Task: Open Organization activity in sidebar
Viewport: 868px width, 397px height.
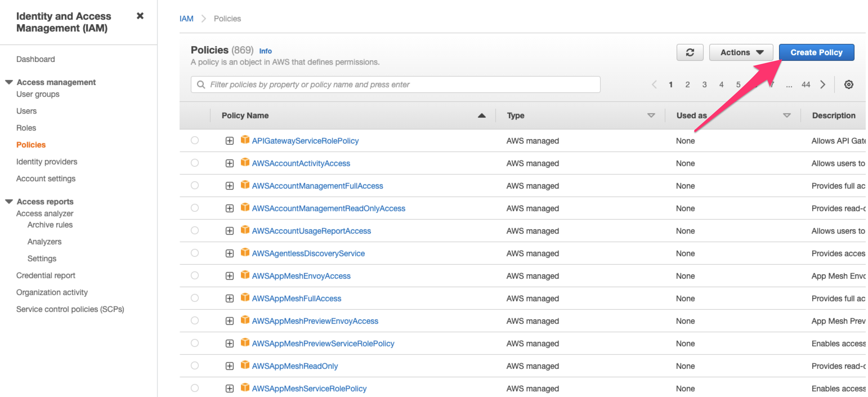Action: pyautogui.click(x=52, y=293)
